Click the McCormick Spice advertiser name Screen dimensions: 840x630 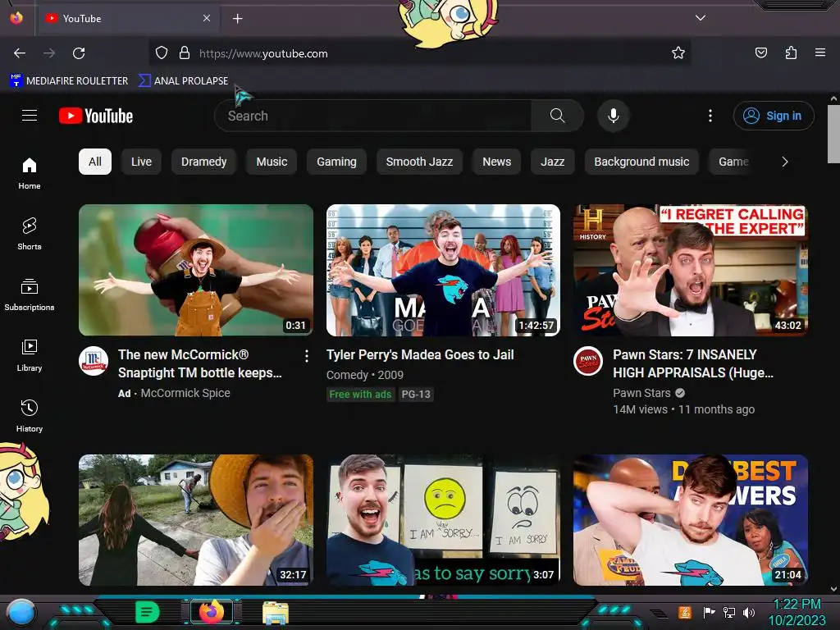pyautogui.click(x=185, y=393)
